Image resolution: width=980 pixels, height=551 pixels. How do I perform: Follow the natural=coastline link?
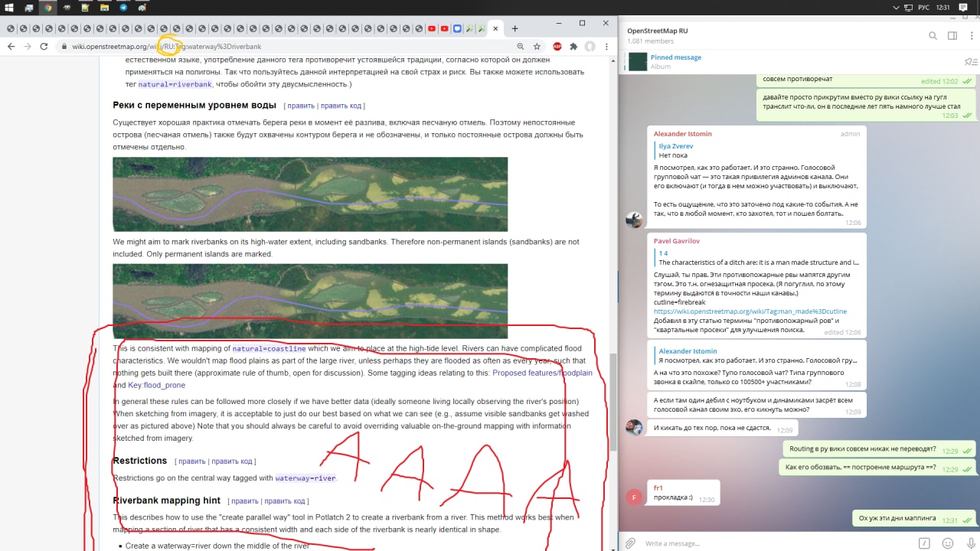269,349
